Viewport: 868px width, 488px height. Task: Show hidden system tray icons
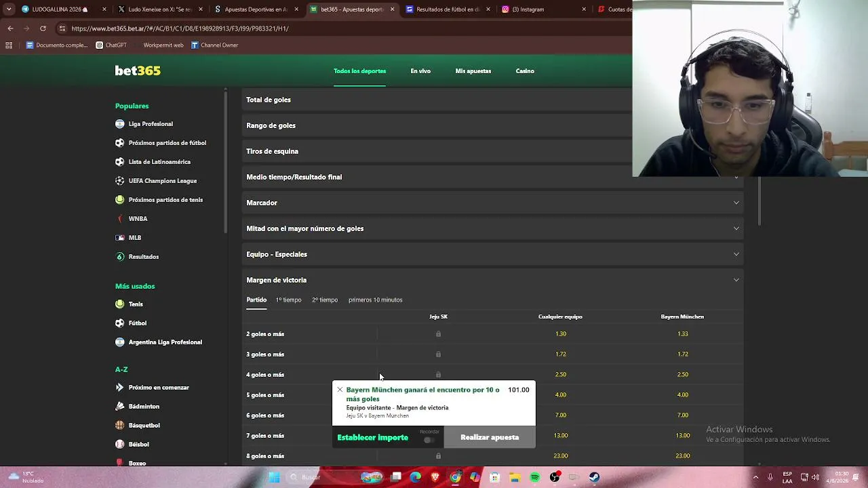click(x=755, y=477)
